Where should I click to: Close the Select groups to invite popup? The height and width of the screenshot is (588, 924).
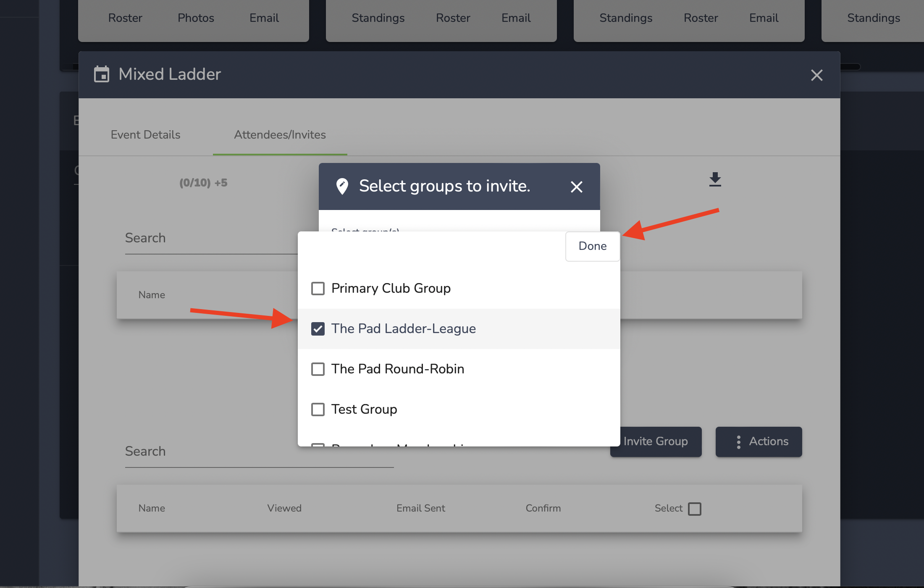pos(576,186)
